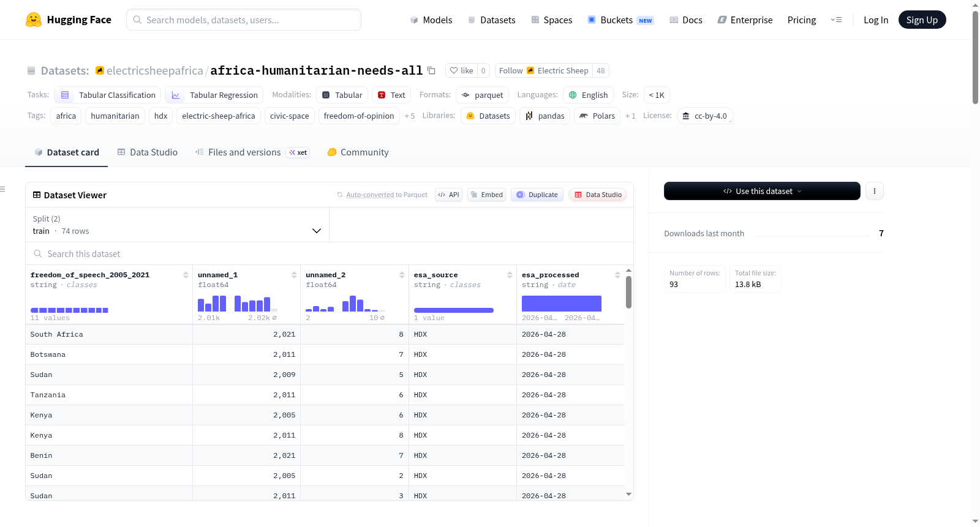Click the dataset viewer search magnifier icon
980x527 pixels.
click(x=38, y=254)
